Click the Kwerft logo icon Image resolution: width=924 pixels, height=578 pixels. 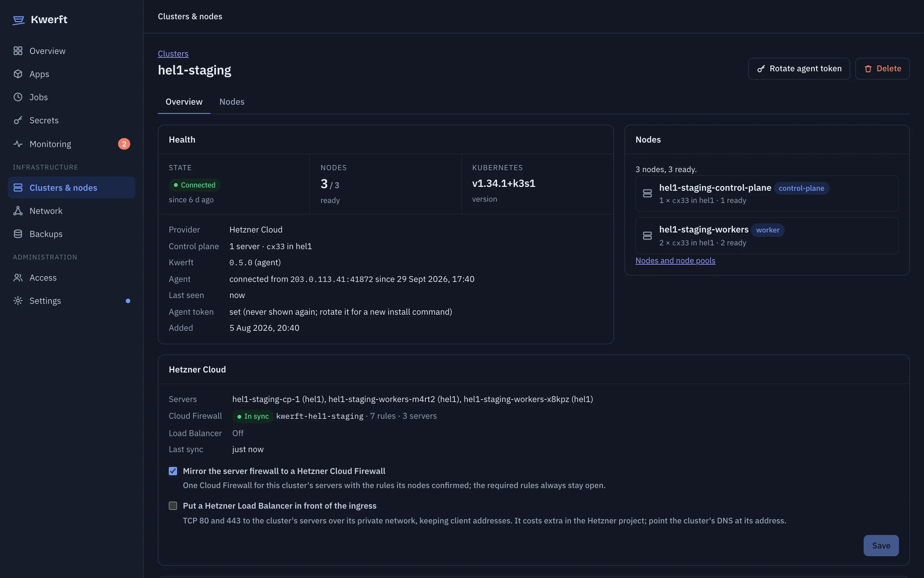coord(18,20)
